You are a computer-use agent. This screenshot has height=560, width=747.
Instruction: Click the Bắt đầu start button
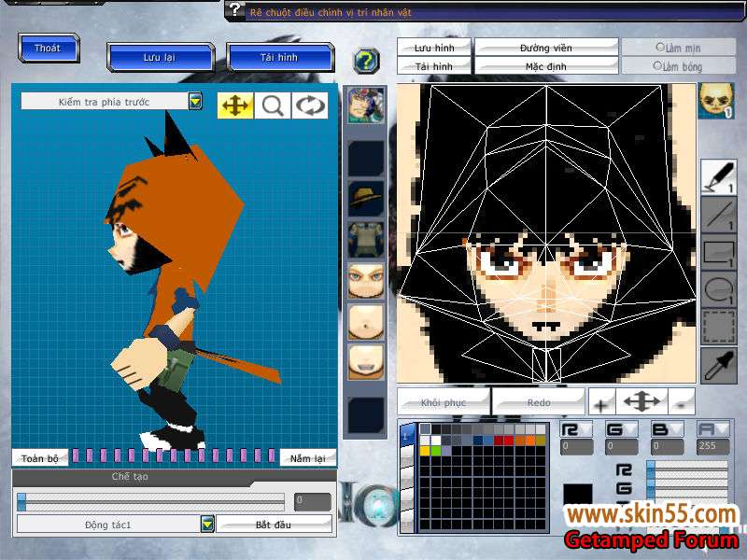(274, 525)
